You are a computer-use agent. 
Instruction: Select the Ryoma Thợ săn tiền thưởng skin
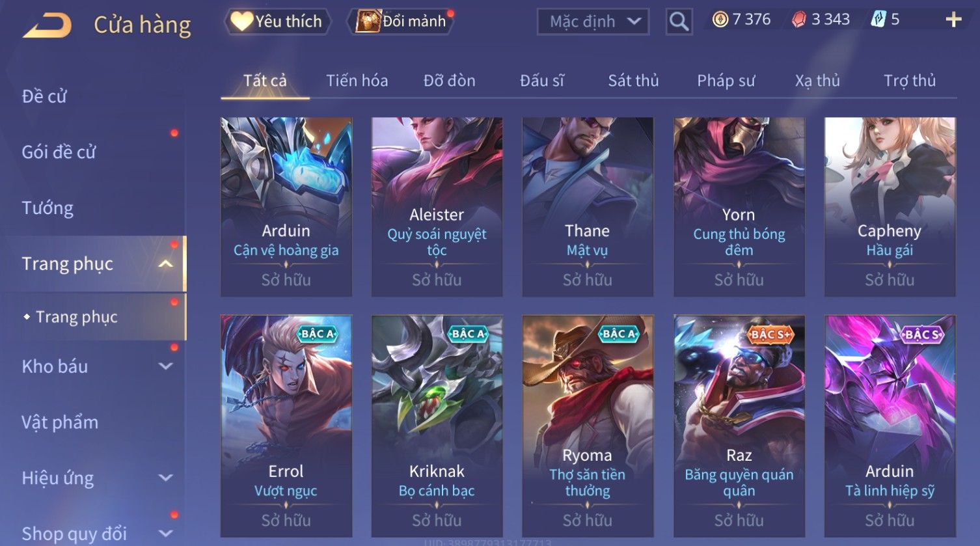click(588, 426)
